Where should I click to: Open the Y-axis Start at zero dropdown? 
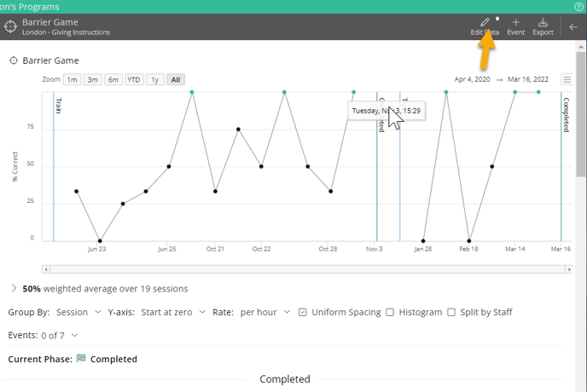(173, 313)
